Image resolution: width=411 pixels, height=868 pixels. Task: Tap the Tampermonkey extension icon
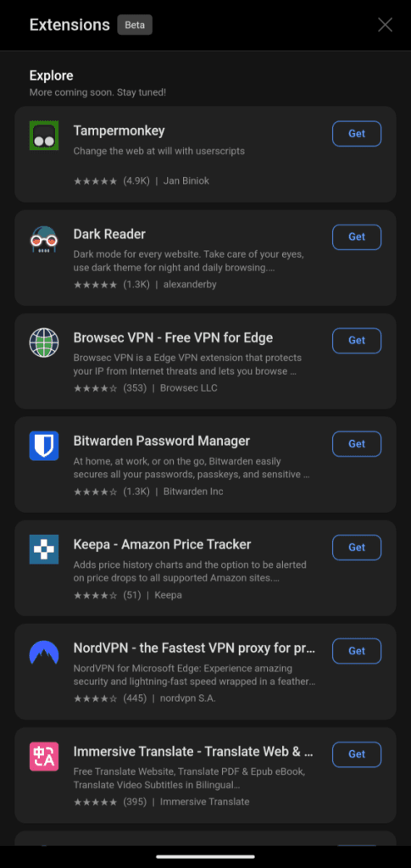(44, 136)
